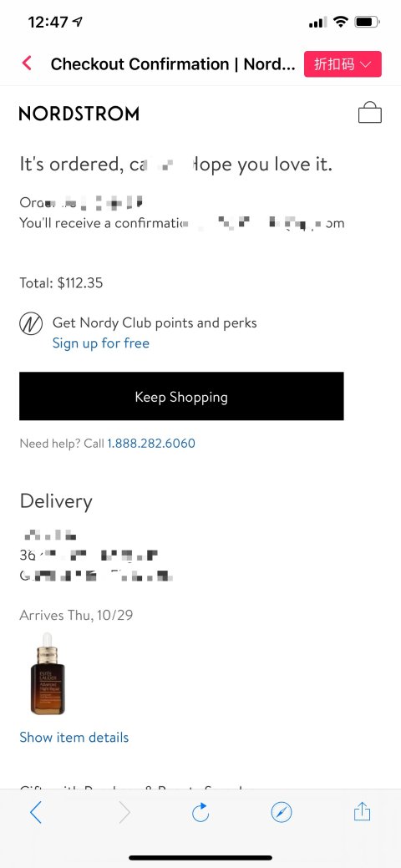This screenshot has width=401, height=868.
Task: Tap the Checkout Confirmation page title
Action: 173,64
